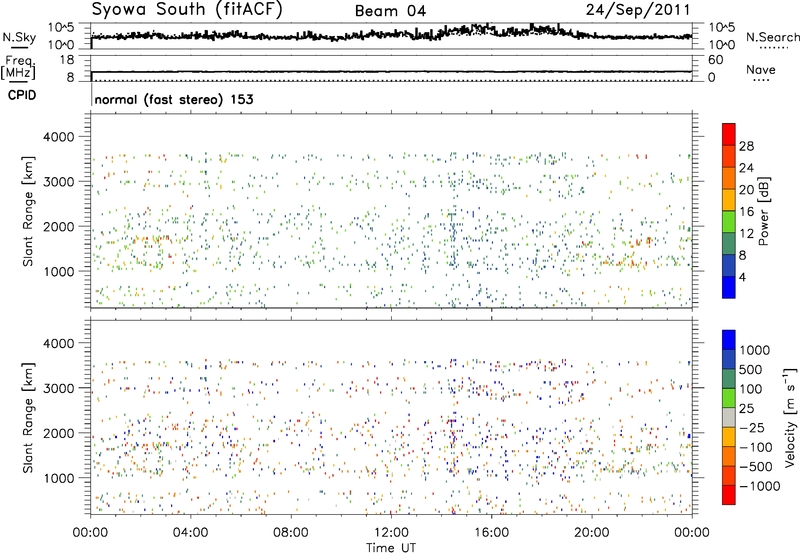Click the 500–1000 blue Velocity colorbar segment
The height and width of the screenshot is (554, 800).
point(729,360)
